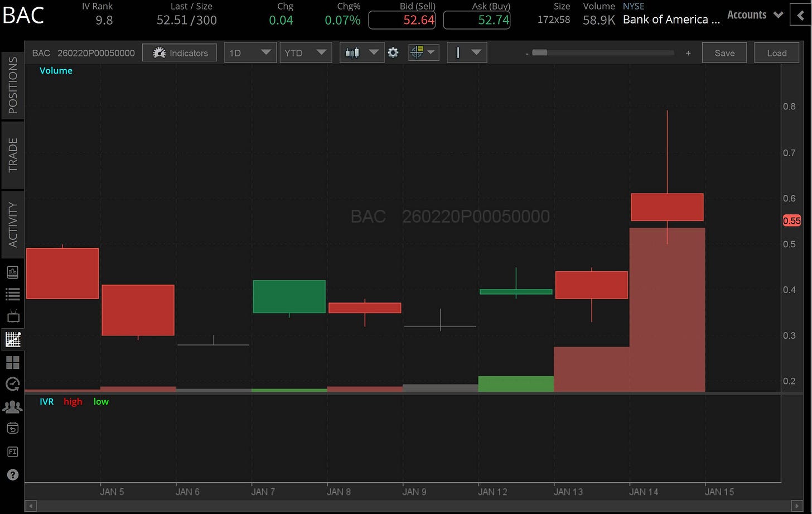Click the Chg% value 0.07%
812x514 pixels.
coord(343,21)
